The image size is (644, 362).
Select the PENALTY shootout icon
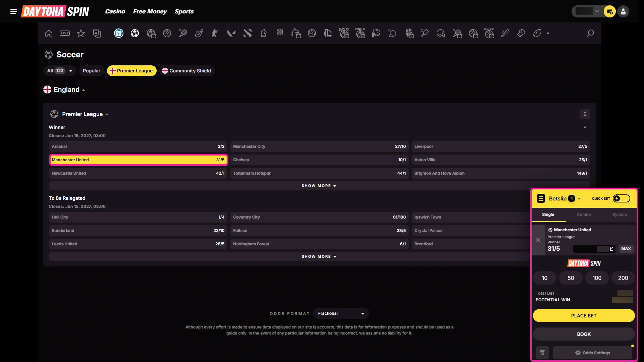click(360, 33)
